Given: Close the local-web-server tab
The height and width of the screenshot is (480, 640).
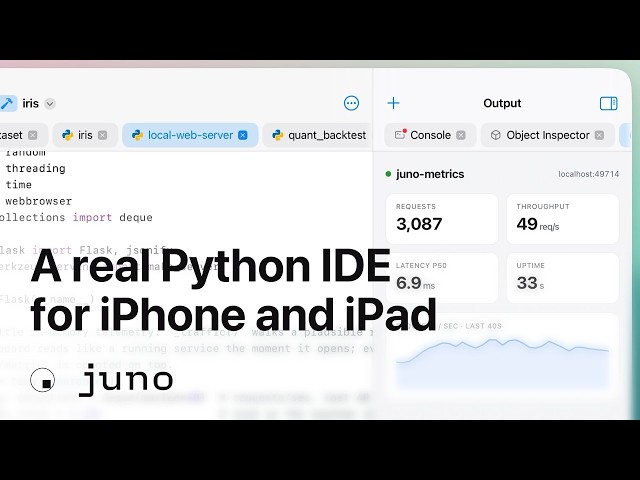Looking at the screenshot, I should (243, 135).
